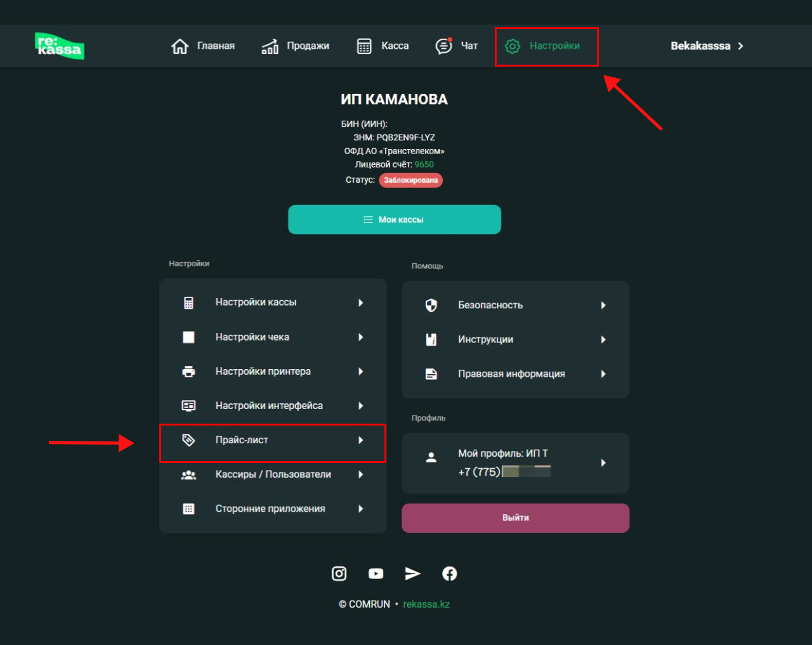The width and height of the screenshot is (812, 645).
Task: Follow the rekassa.kz link
Action: tap(426, 604)
